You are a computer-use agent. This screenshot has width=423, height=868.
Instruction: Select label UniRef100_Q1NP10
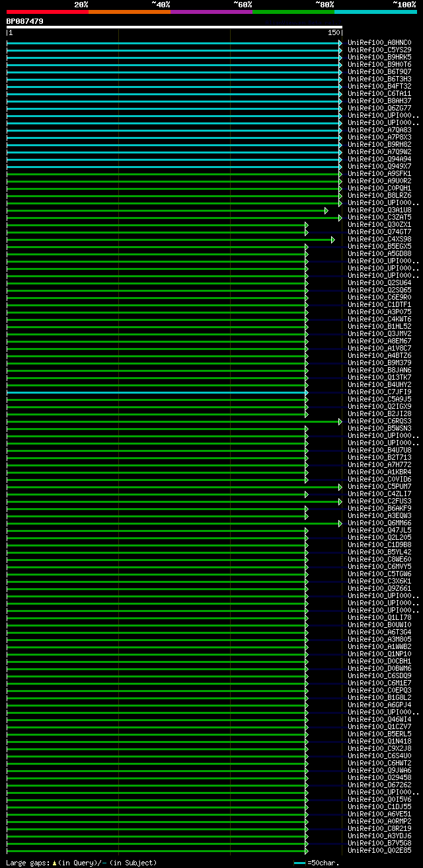click(x=379, y=654)
